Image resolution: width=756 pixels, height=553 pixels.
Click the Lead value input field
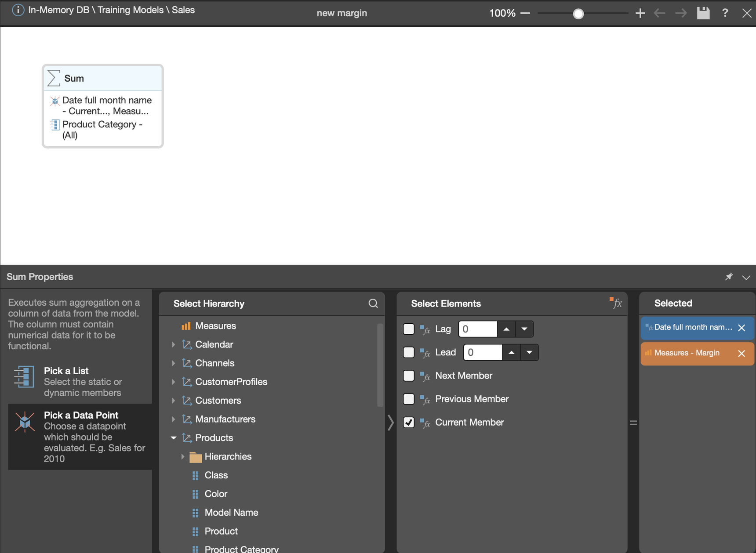tap(483, 352)
